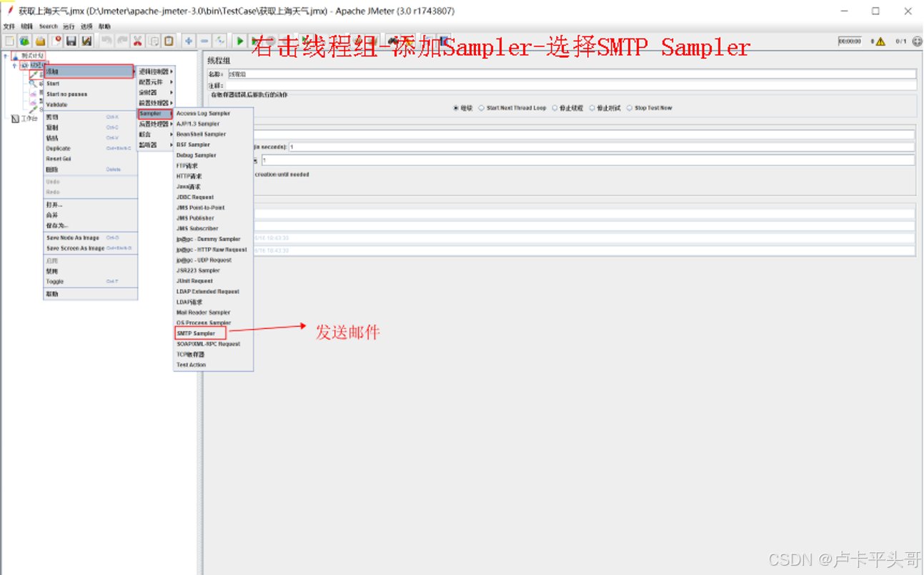The width and height of the screenshot is (924, 575).
Task: Click the 0 / 1 threads counter
Action: [900, 41]
